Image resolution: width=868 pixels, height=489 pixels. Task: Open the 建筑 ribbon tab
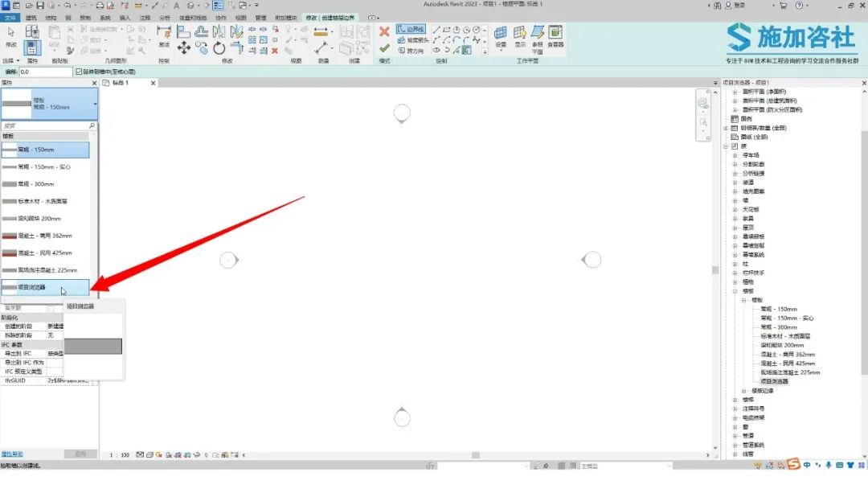[31, 18]
